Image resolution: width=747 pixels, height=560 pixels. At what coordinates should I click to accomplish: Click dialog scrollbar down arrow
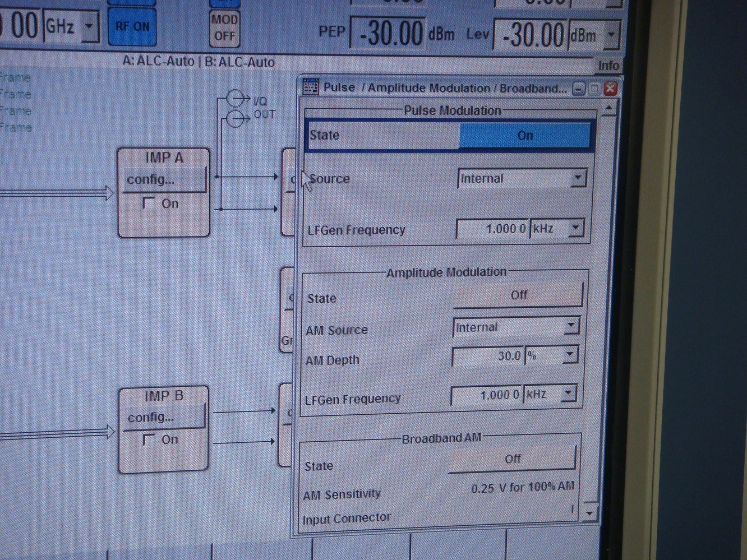(589, 512)
